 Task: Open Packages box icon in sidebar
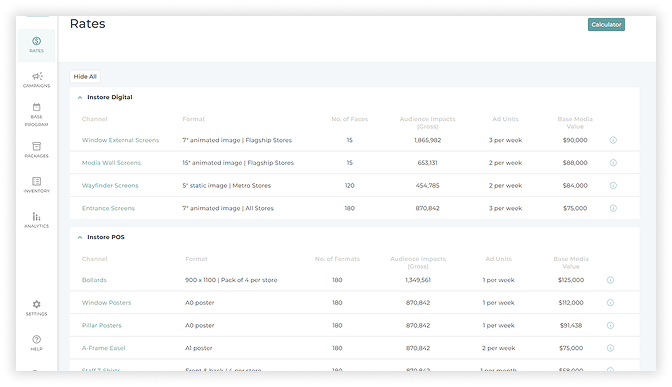click(36, 146)
